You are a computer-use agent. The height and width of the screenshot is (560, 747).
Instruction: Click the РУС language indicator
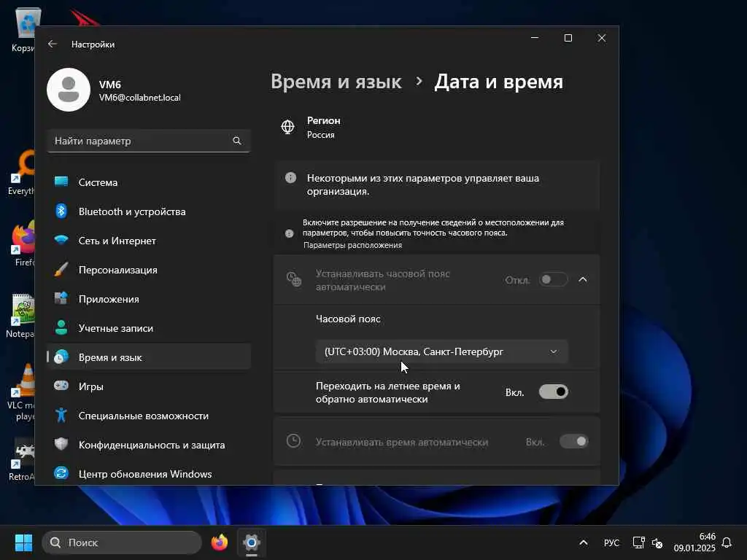coord(611,542)
